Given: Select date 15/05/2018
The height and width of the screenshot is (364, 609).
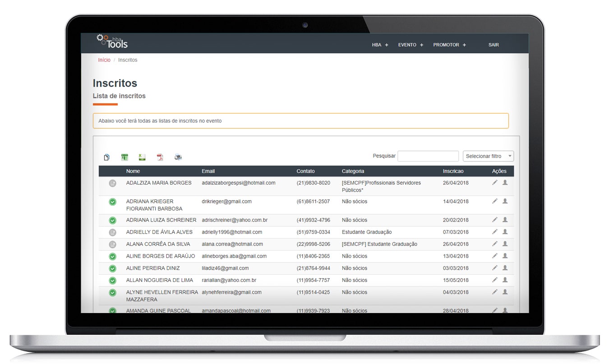Looking at the screenshot, I should (456, 281).
